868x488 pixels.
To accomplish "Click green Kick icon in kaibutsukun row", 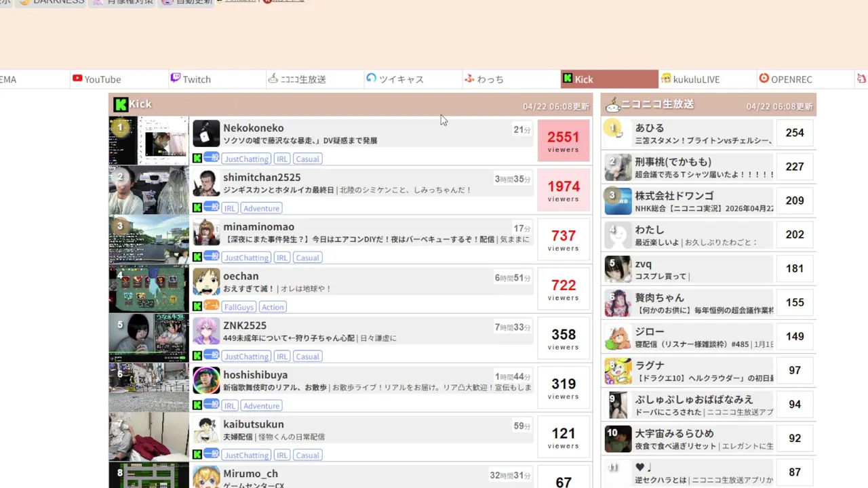I will click(x=197, y=455).
